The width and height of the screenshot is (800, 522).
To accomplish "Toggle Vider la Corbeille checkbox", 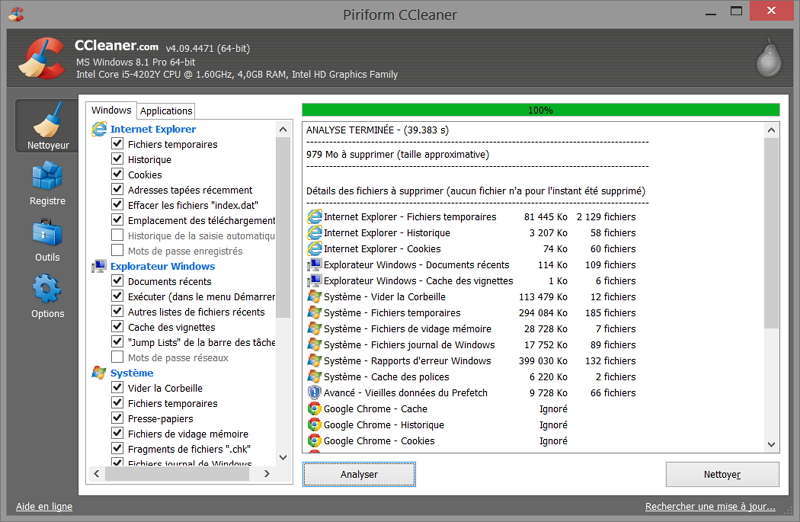I will (117, 387).
